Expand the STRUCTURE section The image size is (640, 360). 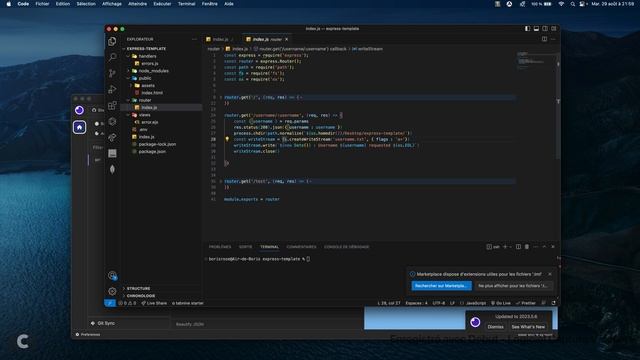138,288
